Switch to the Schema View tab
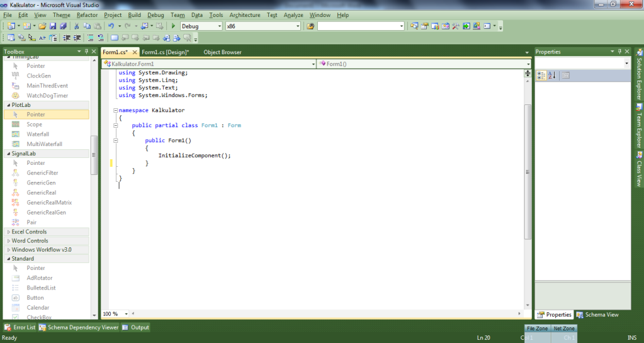The height and width of the screenshot is (343, 644). pyautogui.click(x=597, y=315)
